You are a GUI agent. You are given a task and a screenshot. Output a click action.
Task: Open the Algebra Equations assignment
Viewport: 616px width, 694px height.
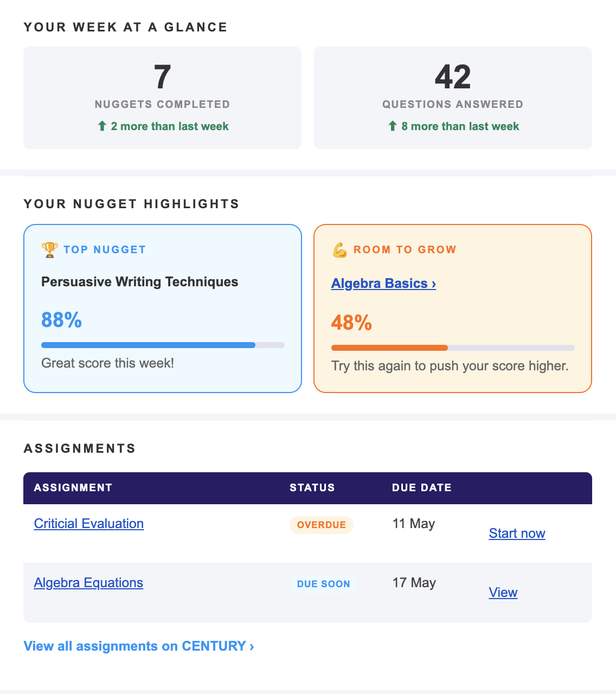[88, 583]
